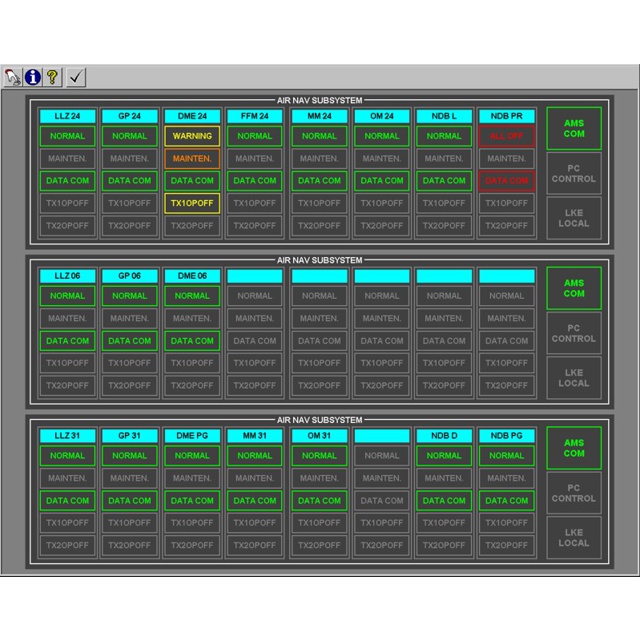
Task: Click LKE LOCAL in the LLZ 24 subsystem panel
Action: 574,218
